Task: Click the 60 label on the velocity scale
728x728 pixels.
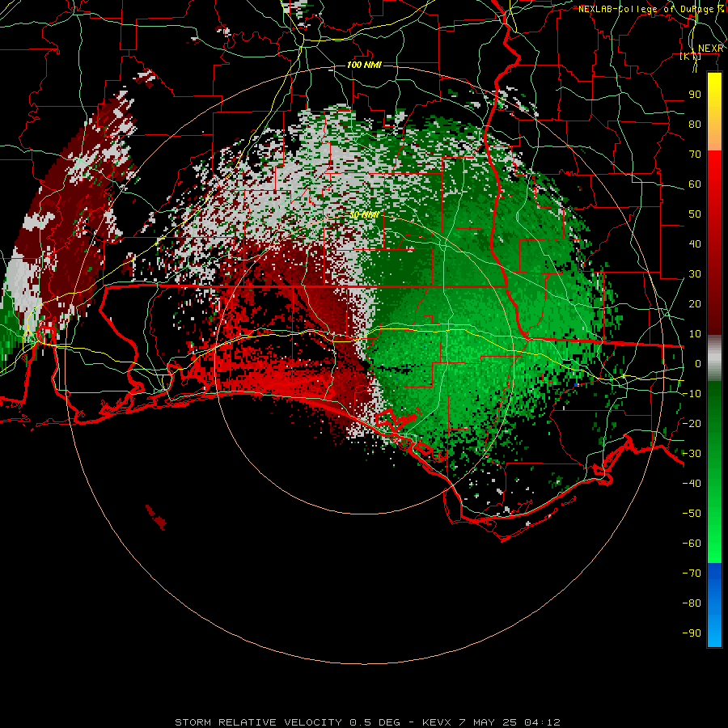Action: pos(695,184)
